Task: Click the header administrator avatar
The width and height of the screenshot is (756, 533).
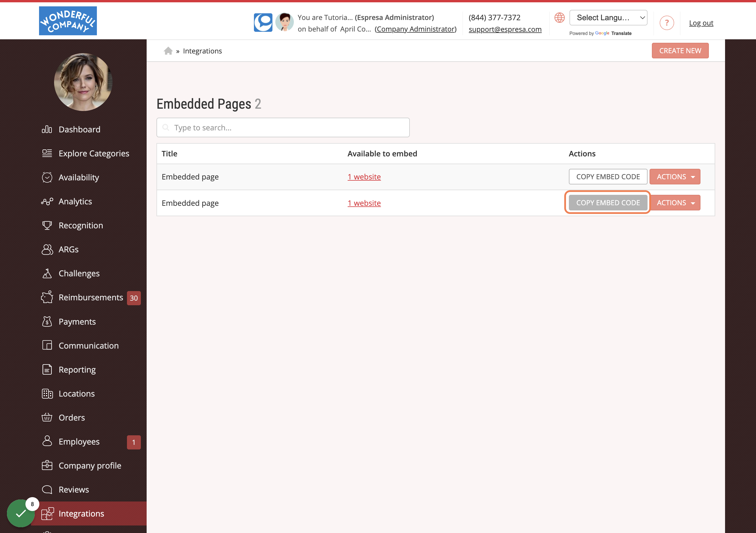Action: (x=285, y=22)
